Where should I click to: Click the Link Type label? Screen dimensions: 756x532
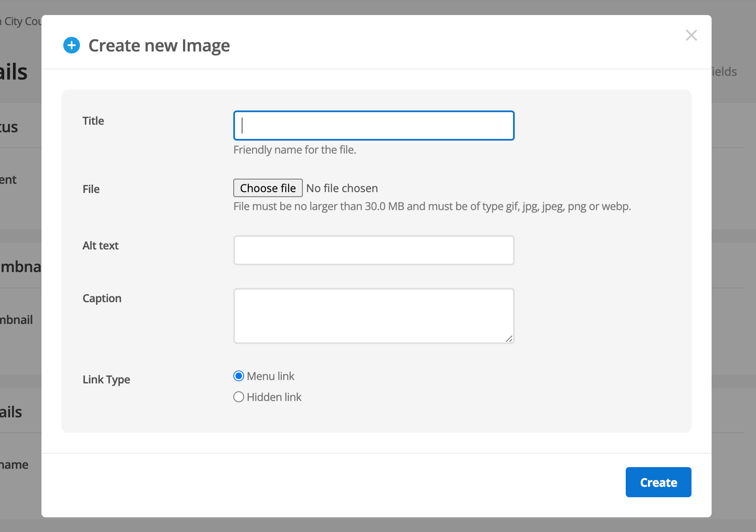point(106,380)
